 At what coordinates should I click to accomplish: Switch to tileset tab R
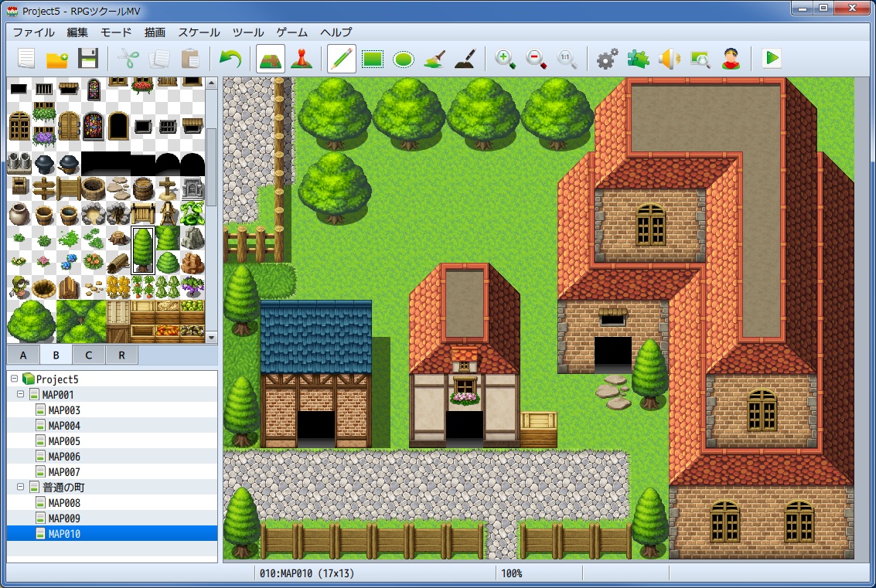(x=122, y=355)
